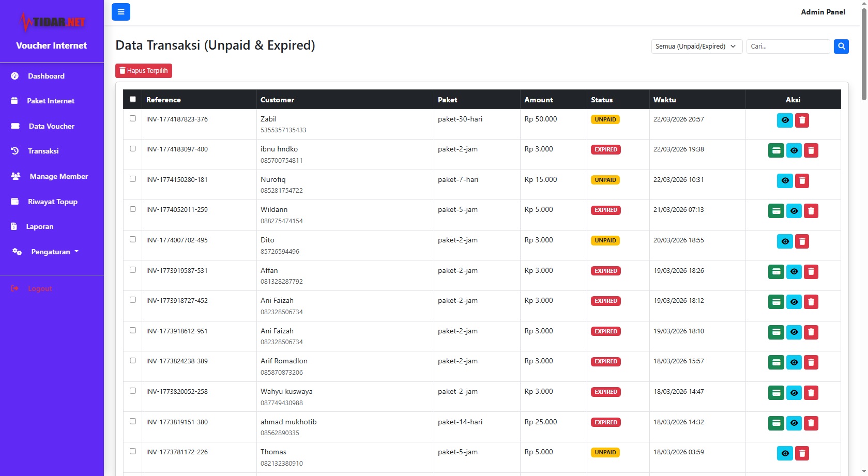Delete Affan's expired transaction

(811, 271)
